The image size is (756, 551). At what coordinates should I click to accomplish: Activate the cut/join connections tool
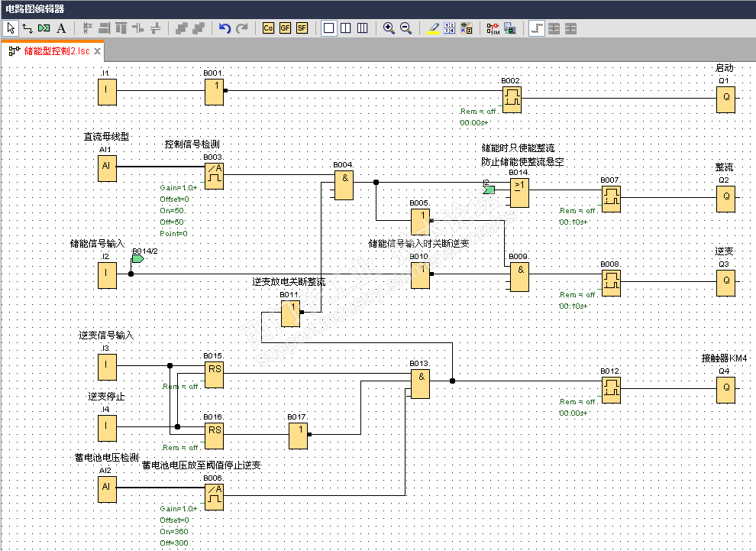pyautogui.click(x=44, y=28)
